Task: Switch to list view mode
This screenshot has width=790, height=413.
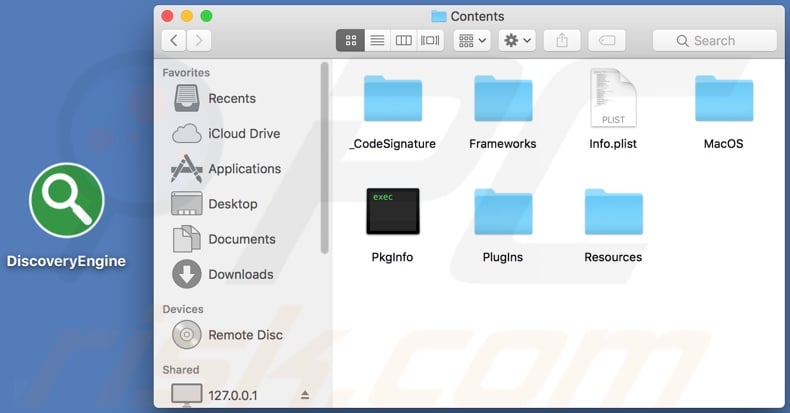Action: coord(377,41)
